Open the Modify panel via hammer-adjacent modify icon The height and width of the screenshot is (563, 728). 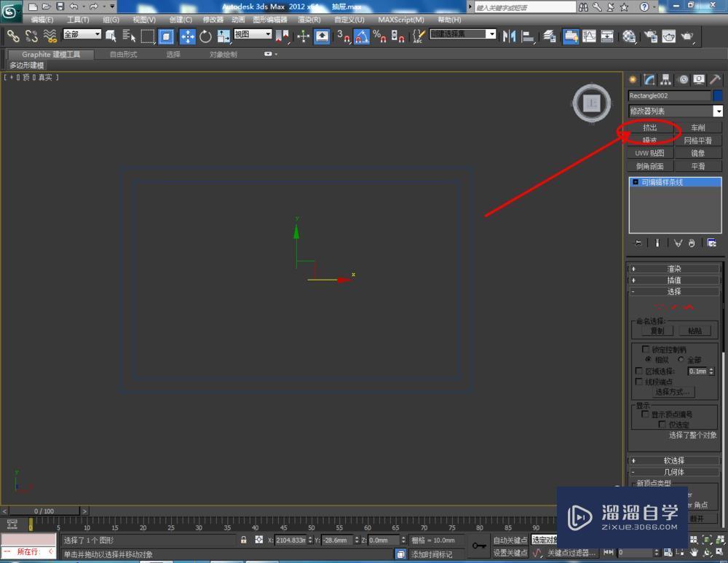click(x=649, y=79)
